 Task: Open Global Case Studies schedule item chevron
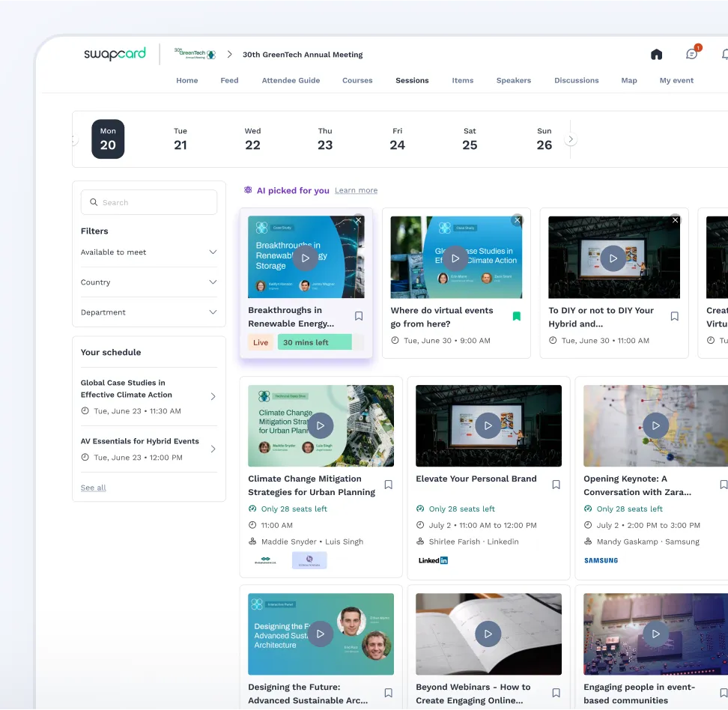point(213,396)
